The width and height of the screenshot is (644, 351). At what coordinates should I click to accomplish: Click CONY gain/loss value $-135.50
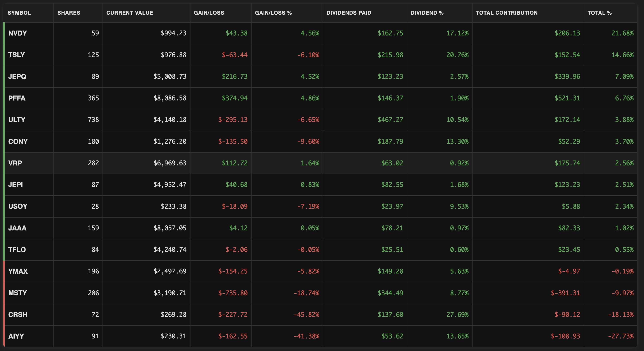click(233, 141)
